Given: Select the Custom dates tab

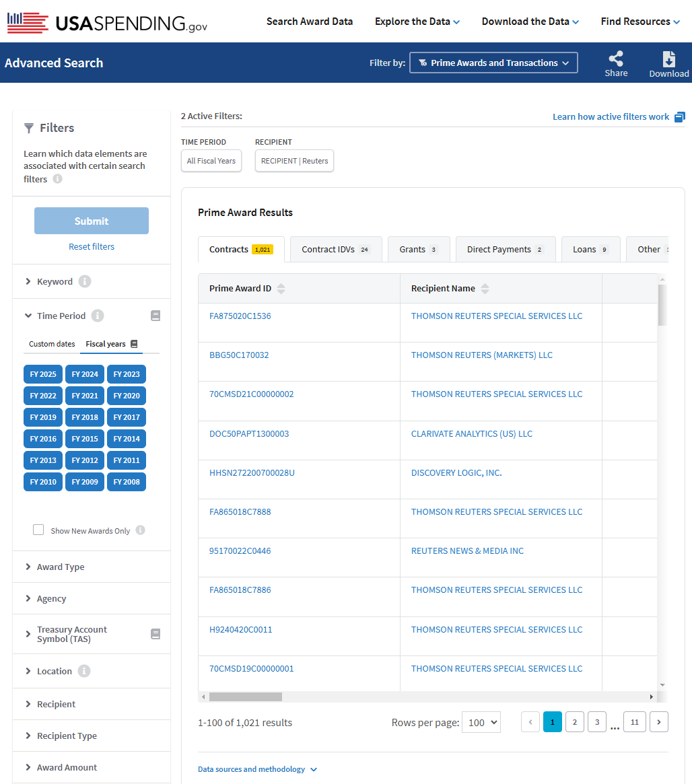Looking at the screenshot, I should click(x=52, y=343).
